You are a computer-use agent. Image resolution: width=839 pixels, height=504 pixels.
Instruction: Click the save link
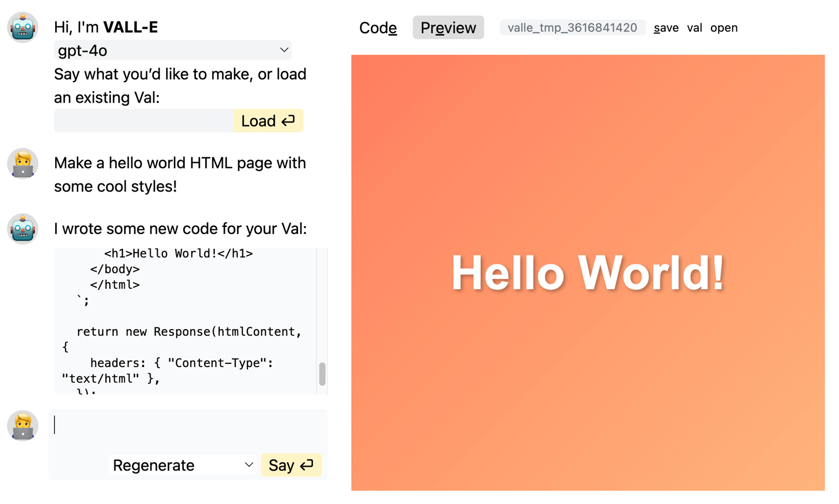[666, 28]
